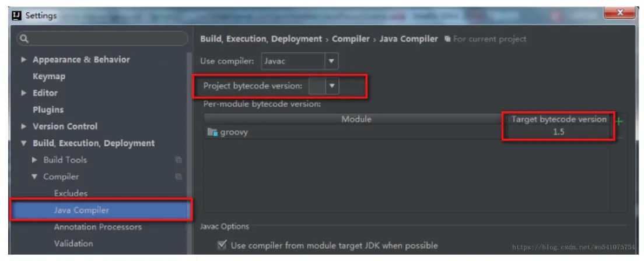This screenshot has width=644, height=261.
Task: Toggle Use compiler from module target JDK
Action: click(222, 245)
